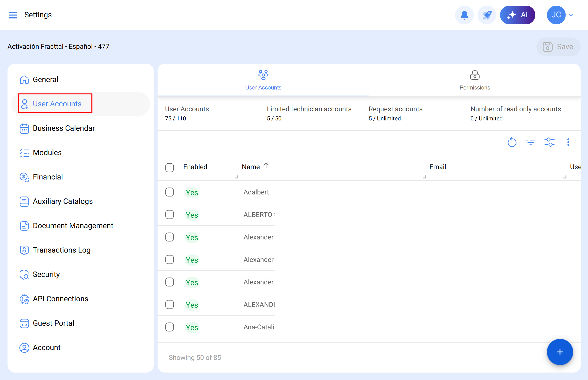Open Transactions Log from the sidebar
The height and width of the screenshot is (380, 588).
point(61,250)
